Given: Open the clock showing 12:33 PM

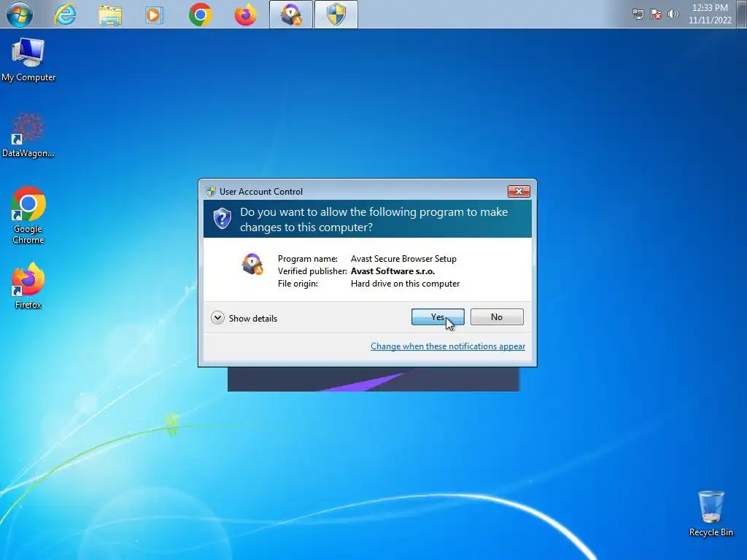Looking at the screenshot, I should (710, 14).
